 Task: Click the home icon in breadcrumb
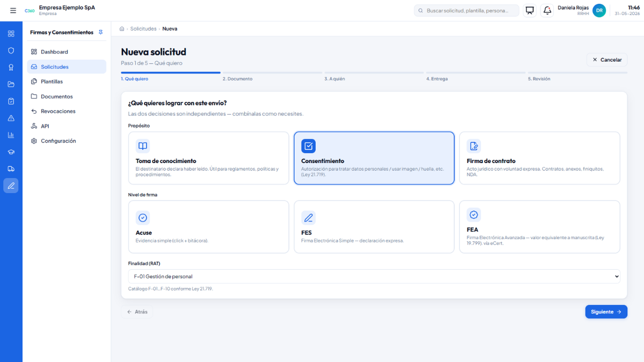(122, 28)
